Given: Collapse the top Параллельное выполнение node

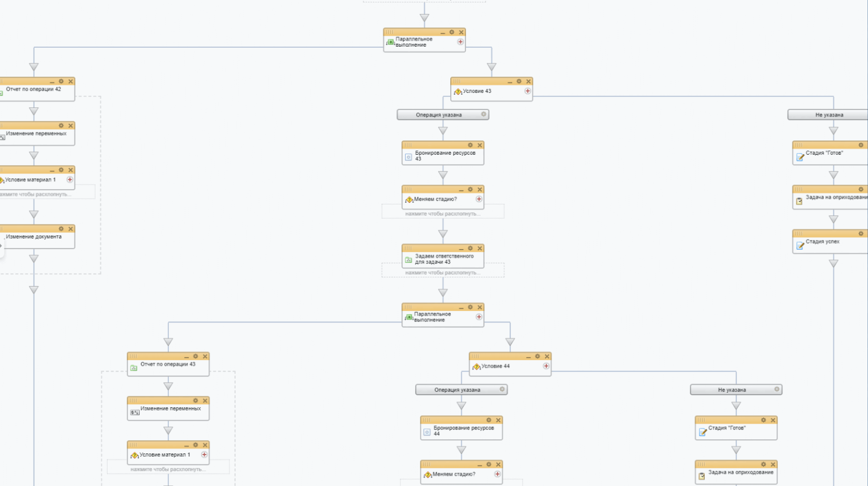Looking at the screenshot, I should pos(442,33).
